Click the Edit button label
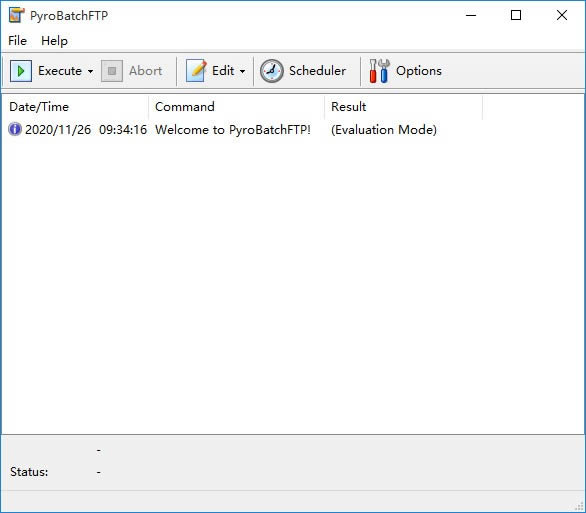586x513 pixels. pos(223,71)
